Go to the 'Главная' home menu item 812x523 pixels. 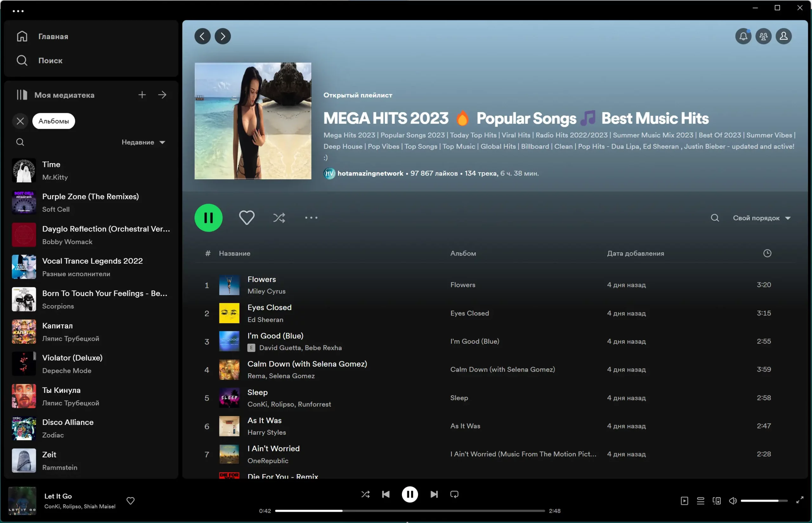coord(53,36)
